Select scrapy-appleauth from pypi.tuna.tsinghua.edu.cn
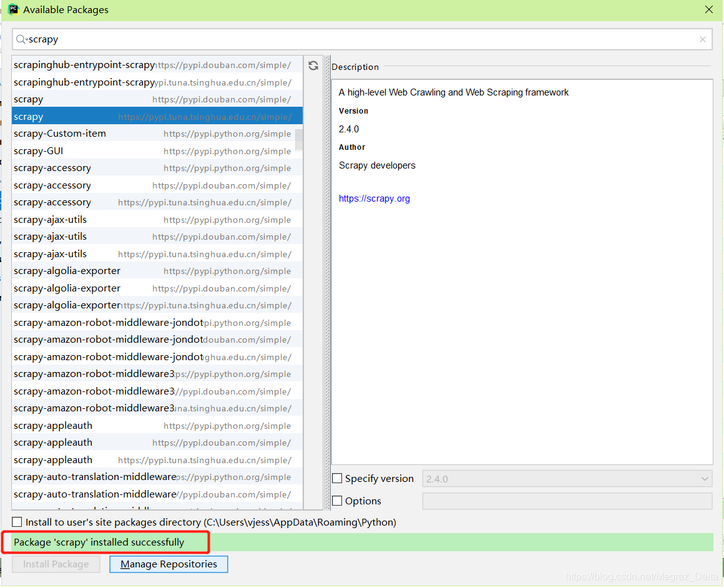Screen dimensions: 724x588 (157, 460)
